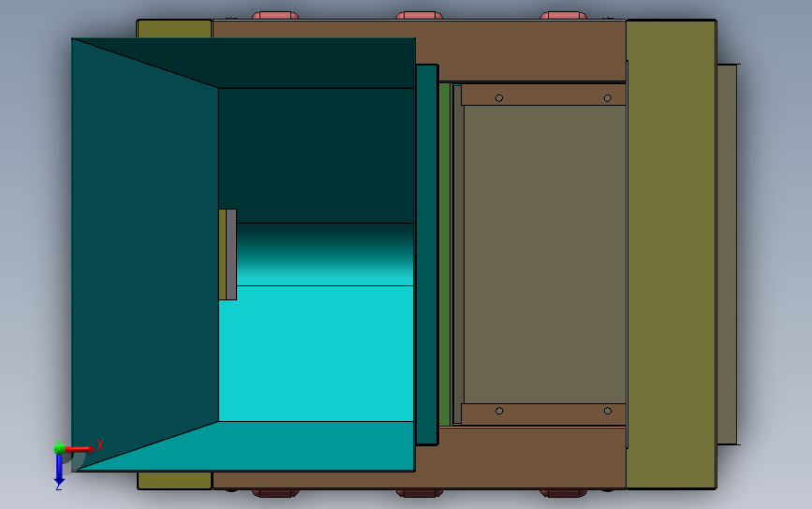Select the bottom brown frame beam
This screenshot has width=812, height=509.
(x=523, y=458)
